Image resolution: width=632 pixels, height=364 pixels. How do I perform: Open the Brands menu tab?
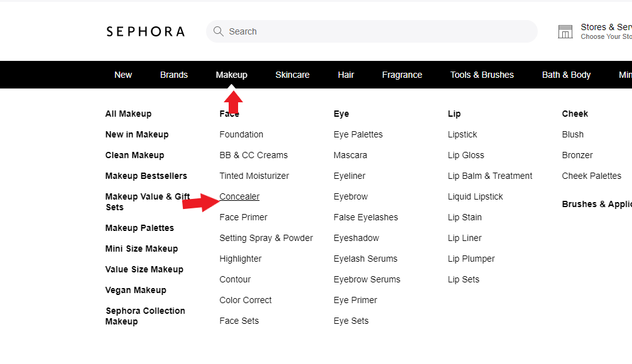coord(174,75)
